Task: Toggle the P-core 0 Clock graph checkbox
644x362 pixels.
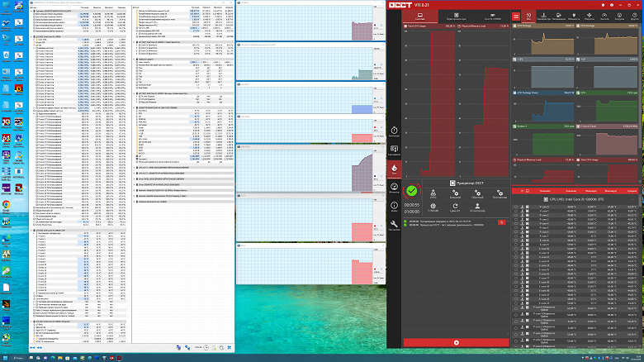Action: coord(579,126)
